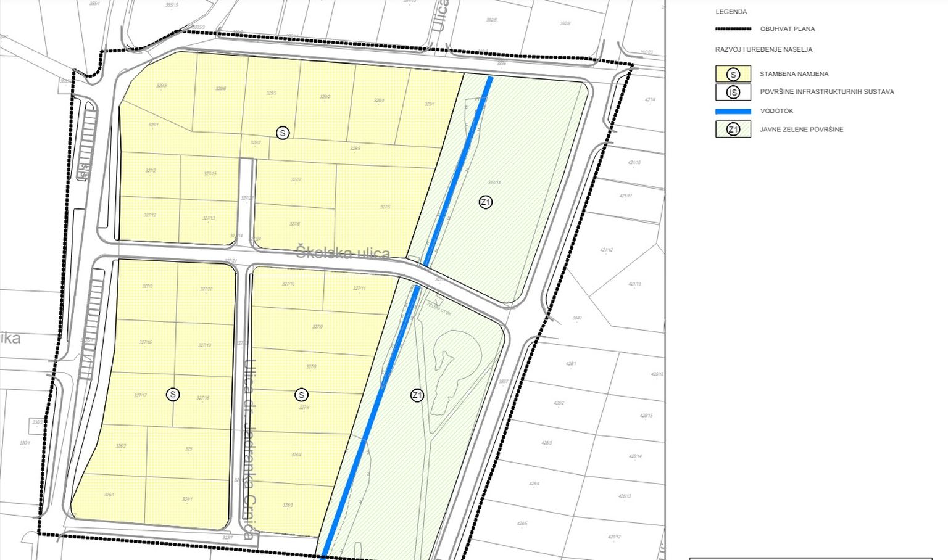Select parcel 329/3 on the map
Viewport: 948px width, 560px height.
coord(160,86)
